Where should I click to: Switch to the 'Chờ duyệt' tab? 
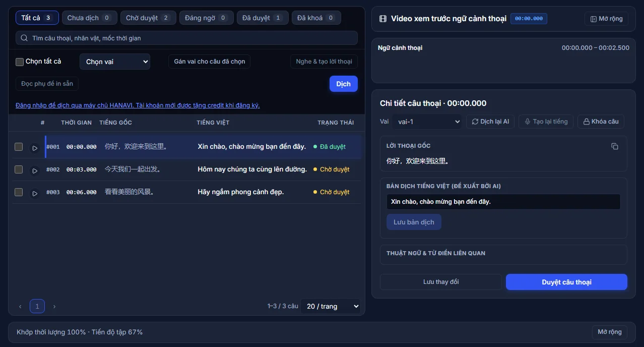click(148, 18)
